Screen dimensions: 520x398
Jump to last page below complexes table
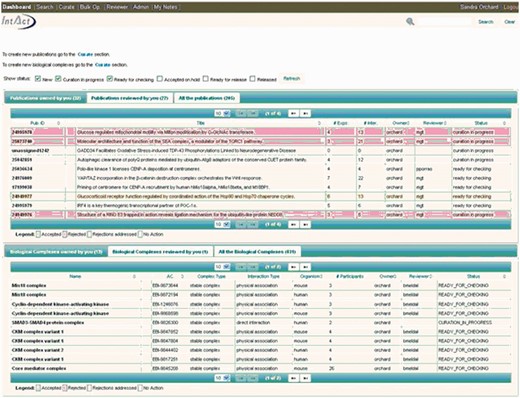305,378
